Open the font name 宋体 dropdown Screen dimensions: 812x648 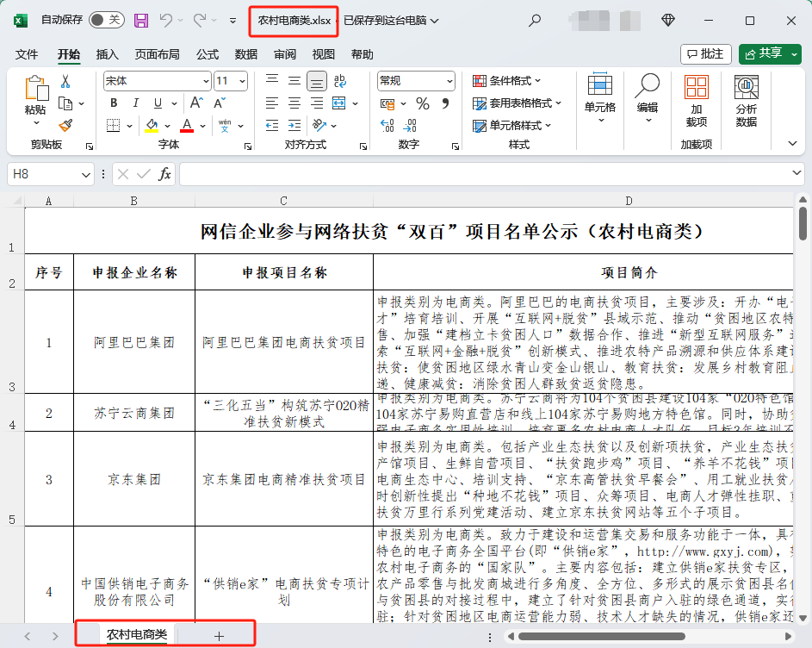click(x=206, y=82)
